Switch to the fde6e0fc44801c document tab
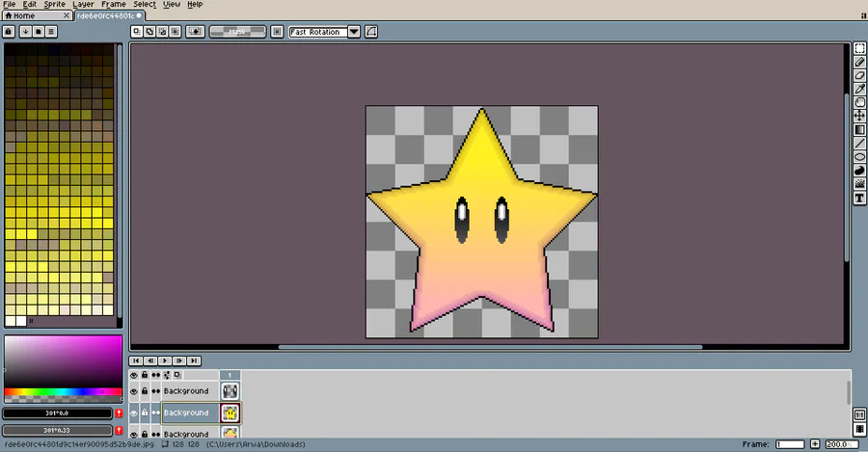868x452 pixels. (108, 15)
